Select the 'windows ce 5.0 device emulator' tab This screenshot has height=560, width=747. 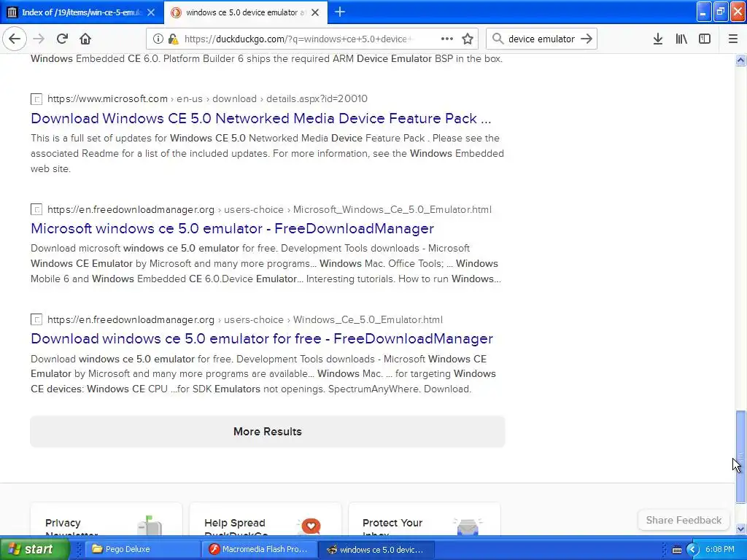[245, 12]
